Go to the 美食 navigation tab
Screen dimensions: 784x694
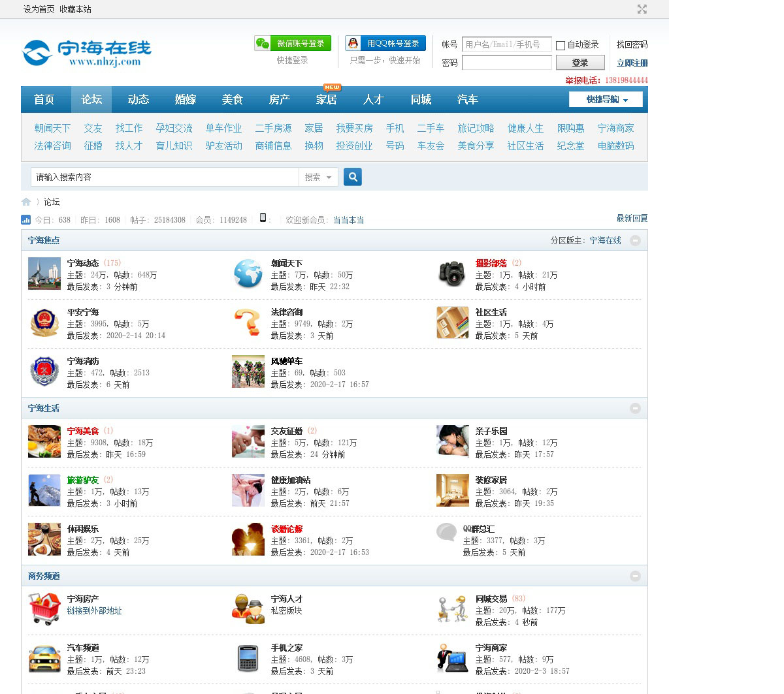[x=232, y=99]
